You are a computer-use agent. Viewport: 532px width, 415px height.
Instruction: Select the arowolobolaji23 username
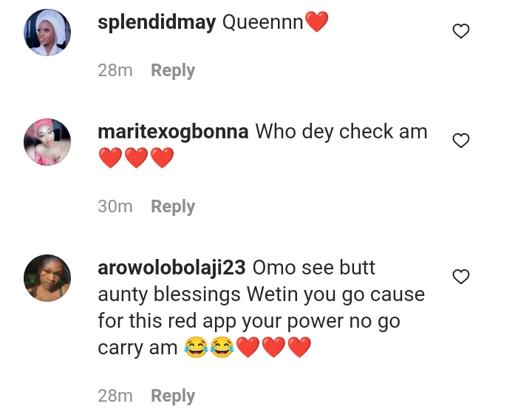click(172, 268)
